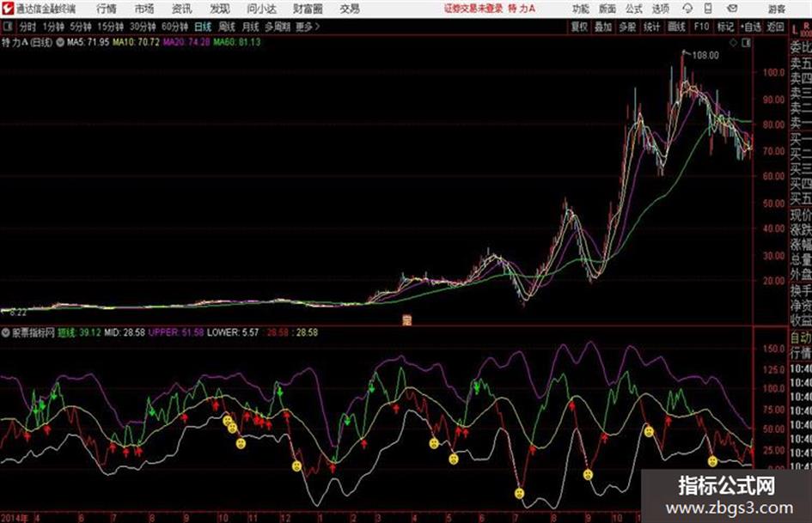Click the yellow smiley marker near month 12
The width and height of the screenshot is (812, 523).
[296, 466]
